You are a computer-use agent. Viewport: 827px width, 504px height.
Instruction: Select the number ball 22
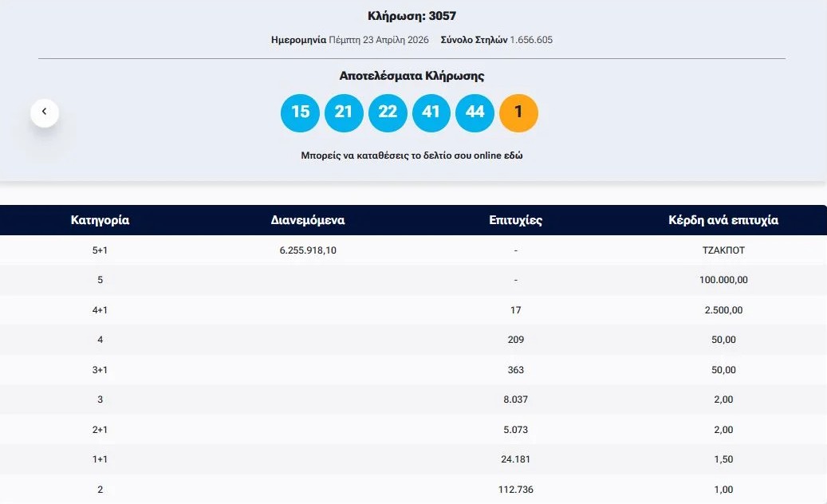[x=388, y=112]
